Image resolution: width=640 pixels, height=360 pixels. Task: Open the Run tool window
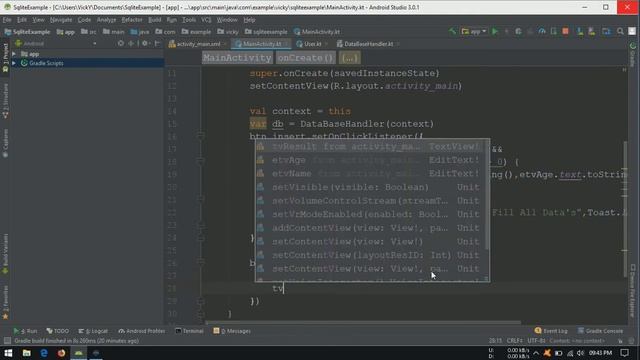25,331
